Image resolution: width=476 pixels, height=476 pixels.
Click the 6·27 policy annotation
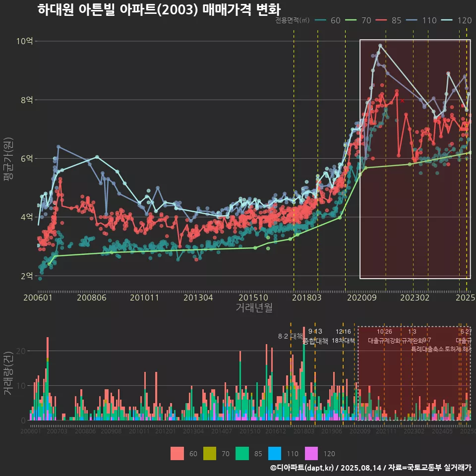tap(466, 332)
